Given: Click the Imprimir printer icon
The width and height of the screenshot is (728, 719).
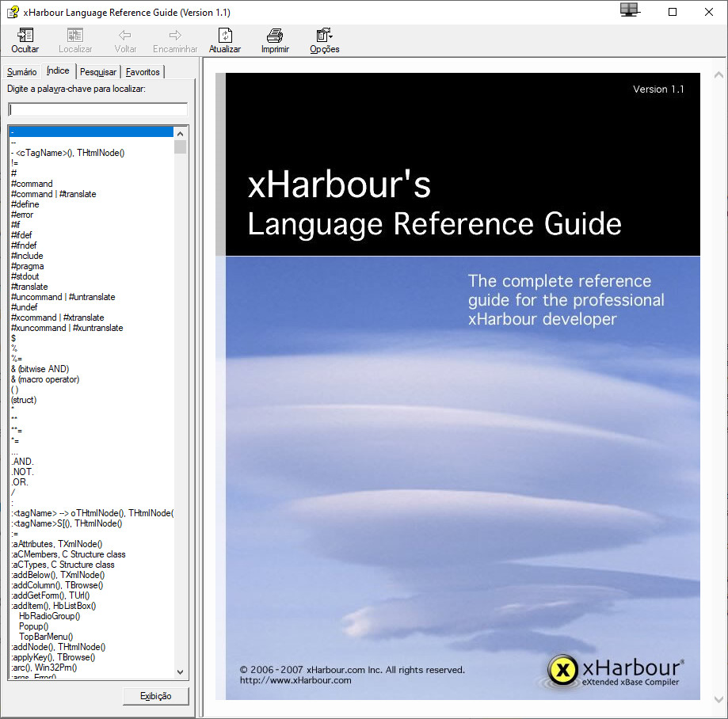Looking at the screenshot, I should coord(275,36).
